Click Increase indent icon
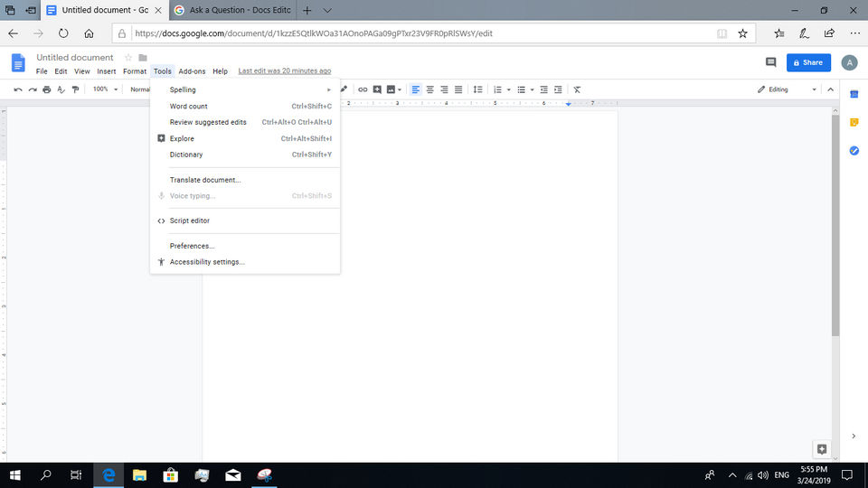The width and height of the screenshot is (868, 488). (x=558, y=89)
